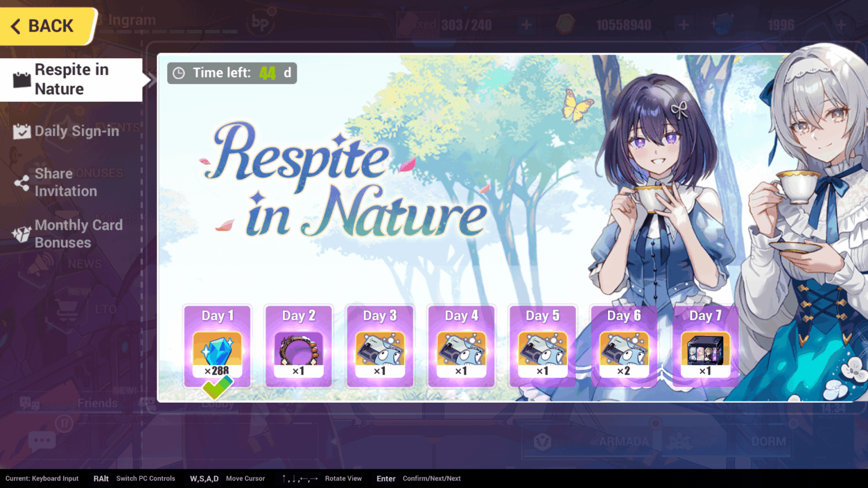
Task: Click the chat bubble icon bottom left
Action: pyautogui.click(x=41, y=441)
